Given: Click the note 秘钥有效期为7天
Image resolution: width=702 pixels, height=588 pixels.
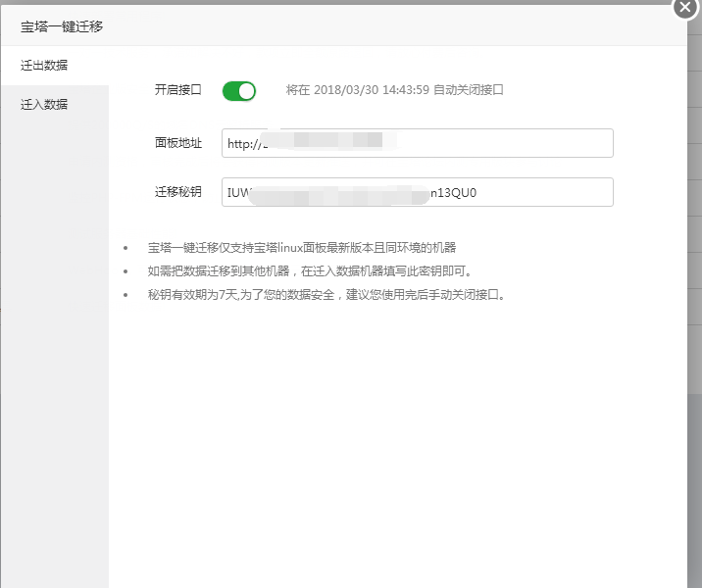Looking at the screenshot, I should (x=326, y=295).
